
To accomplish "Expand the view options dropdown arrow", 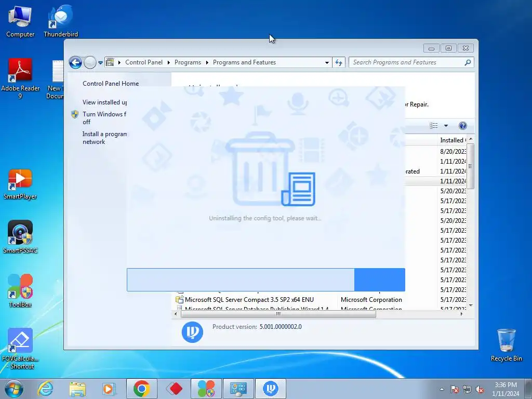I will [x=446, y=126].
